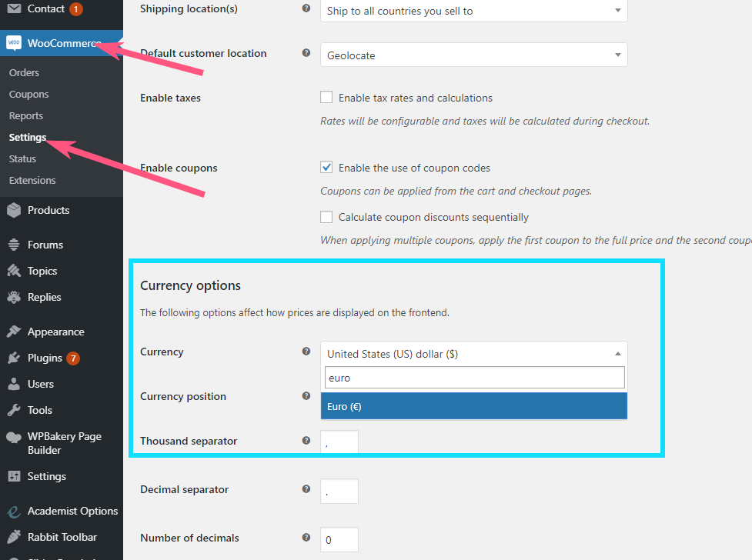Open the Users menu
The image size is (752, 560).
coord(40,384)
